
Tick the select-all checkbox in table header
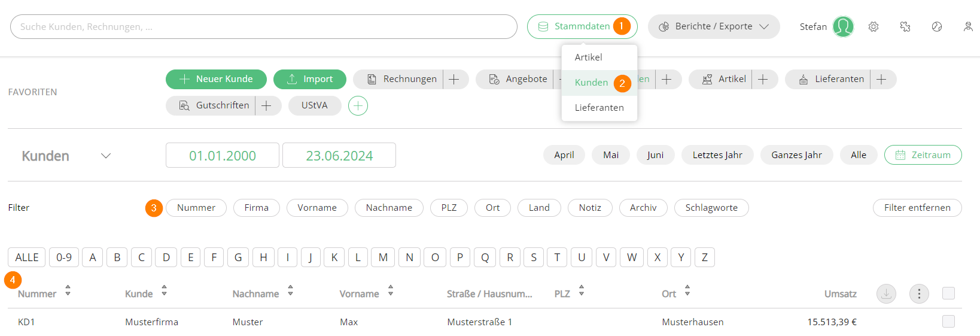[x=948, y=293]
